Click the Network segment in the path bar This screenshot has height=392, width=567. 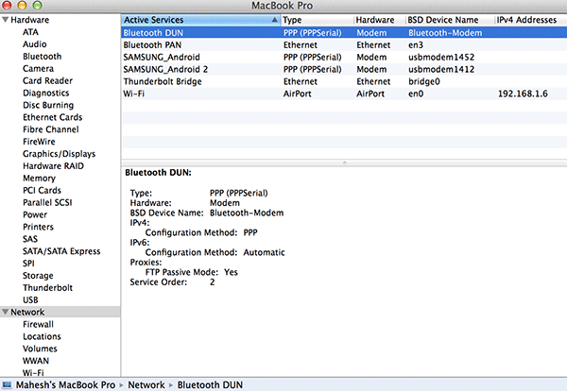tap(146, 385)
